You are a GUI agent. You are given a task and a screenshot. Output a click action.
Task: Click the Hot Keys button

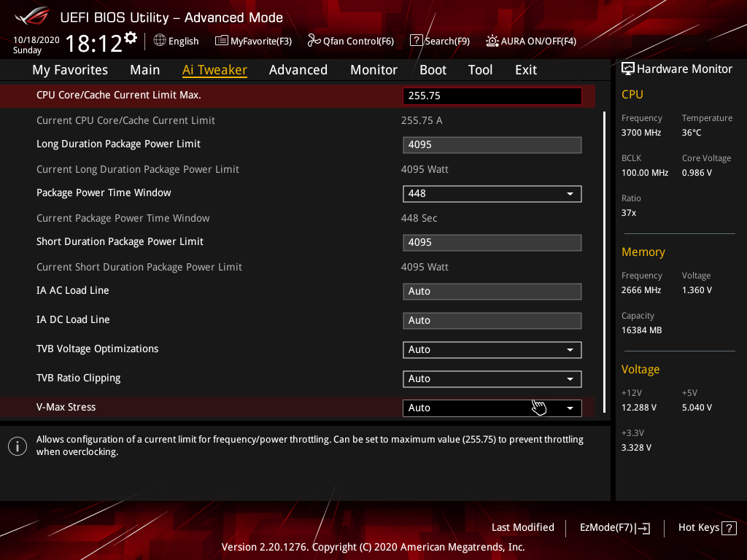(707, 528)
